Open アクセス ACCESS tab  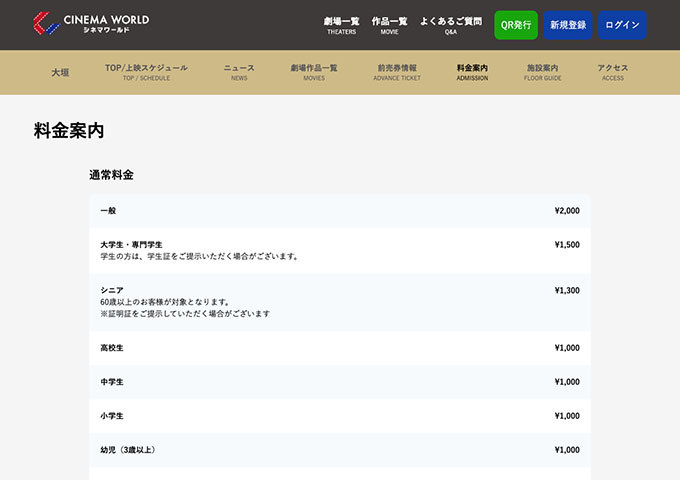click(613, 72)
